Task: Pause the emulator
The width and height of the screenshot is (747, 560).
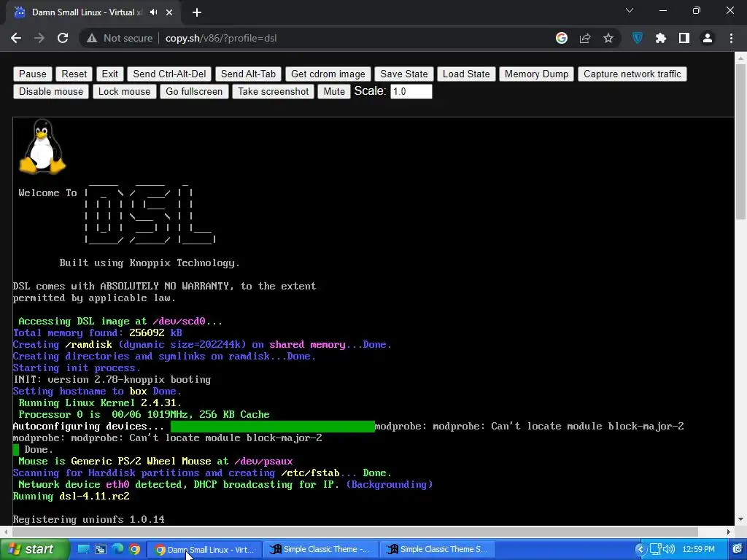Action: [32, 74]
